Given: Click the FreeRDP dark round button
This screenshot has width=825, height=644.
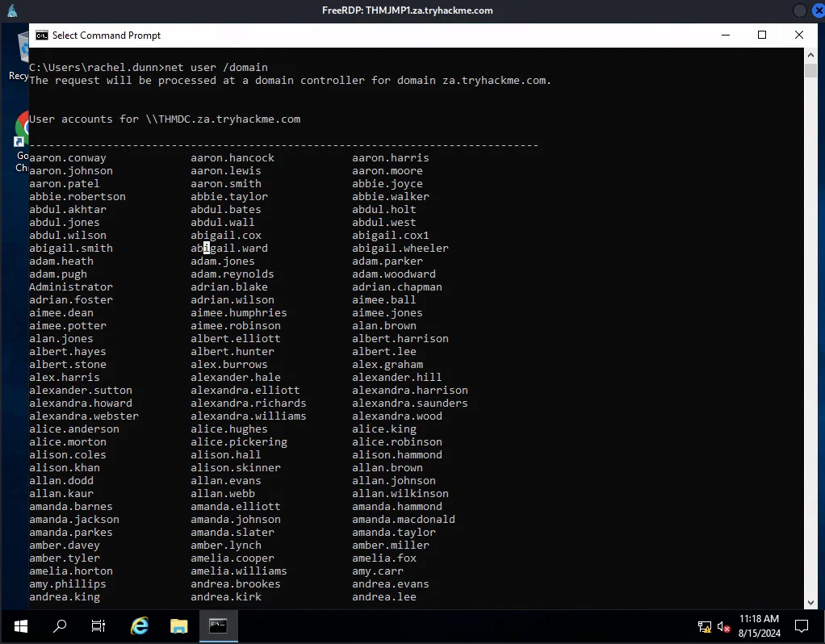Looking at the screenshot, I should tap(800, 10).
